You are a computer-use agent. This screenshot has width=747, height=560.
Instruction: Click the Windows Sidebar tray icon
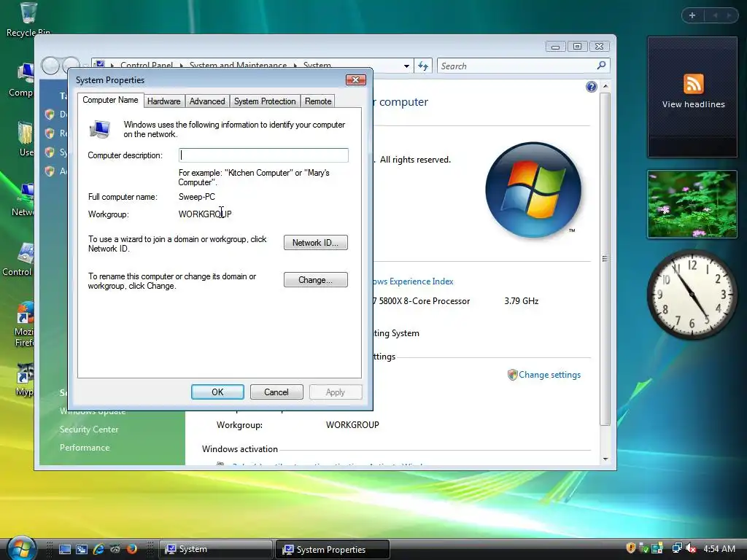[657, 548]
